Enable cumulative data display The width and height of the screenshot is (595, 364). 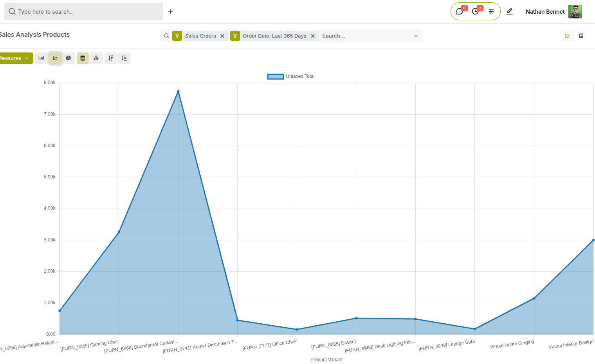[x=96, y=58]
